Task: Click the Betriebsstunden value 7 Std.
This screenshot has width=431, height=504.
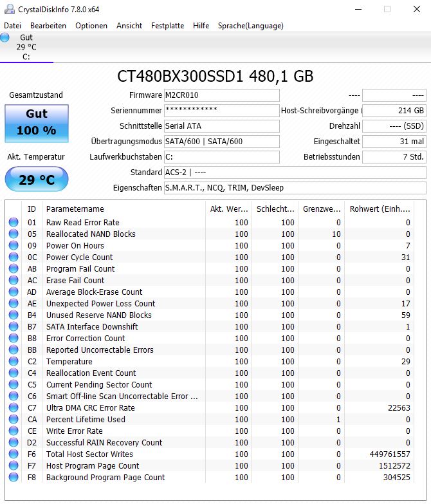Action: pyautogui.click(x=394, y=157)
